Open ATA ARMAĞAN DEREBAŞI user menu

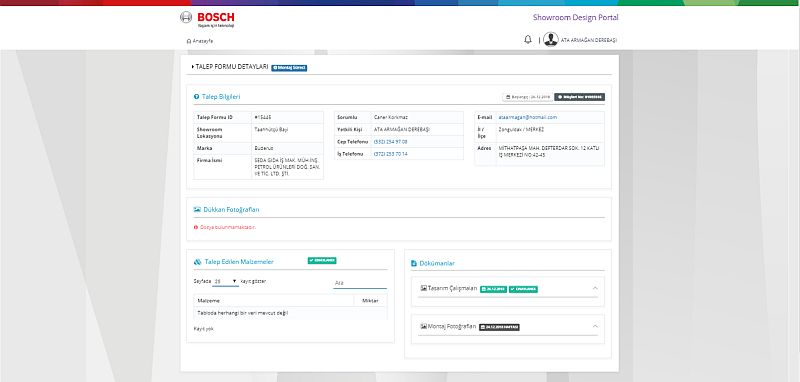588,40
